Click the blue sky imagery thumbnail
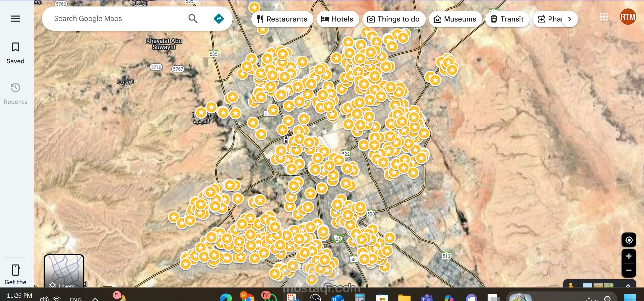The height and width of the screenshot is (301, 644). click(x=587, y=285)
